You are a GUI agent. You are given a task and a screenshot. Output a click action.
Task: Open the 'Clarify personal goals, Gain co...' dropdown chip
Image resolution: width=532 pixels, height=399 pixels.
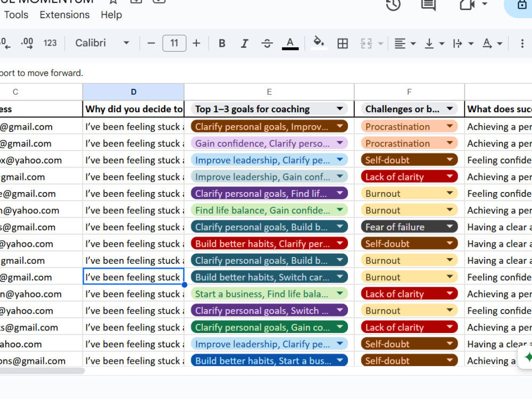point(269,327)
